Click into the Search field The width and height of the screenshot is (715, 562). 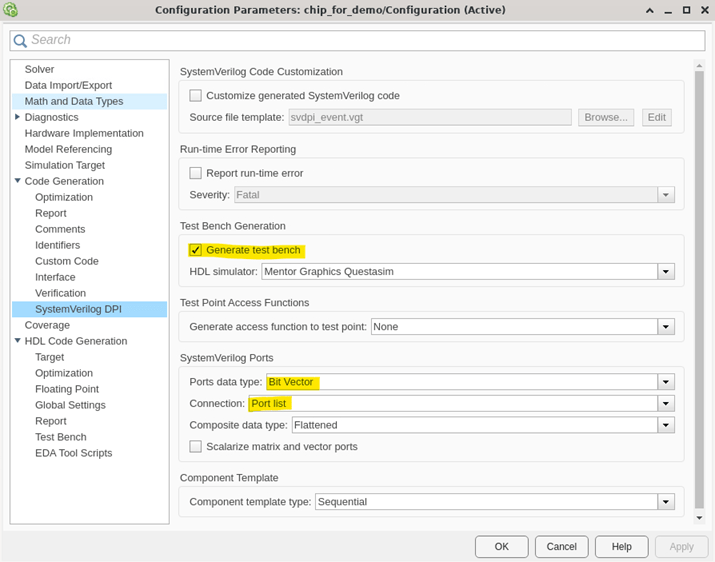tap(360, 40)
